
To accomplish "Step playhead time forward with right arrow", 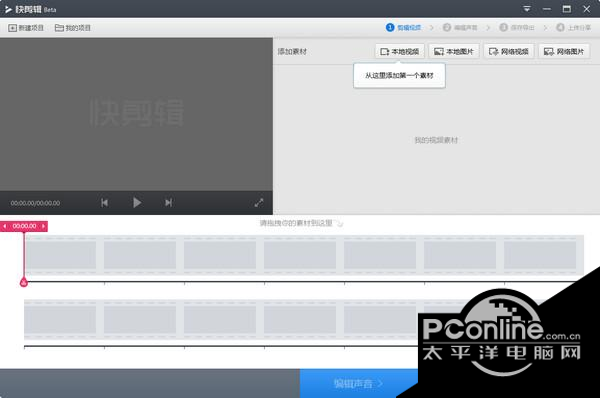I will coord(43,226).
